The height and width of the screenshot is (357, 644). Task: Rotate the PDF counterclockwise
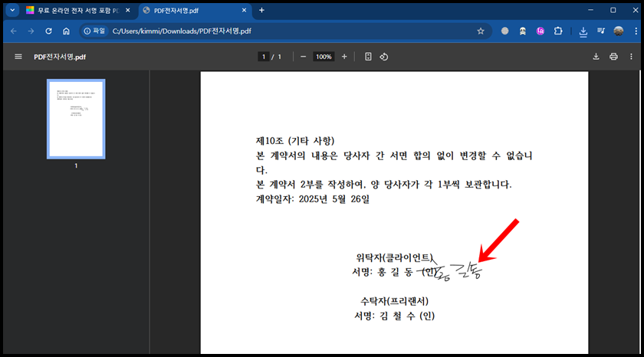point(383,57)
